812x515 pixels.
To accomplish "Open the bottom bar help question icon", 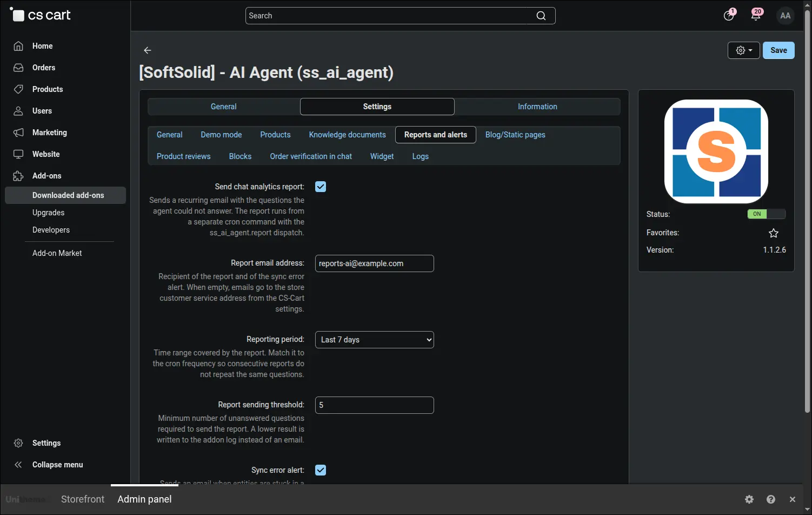I will click(x=771, y=499).
